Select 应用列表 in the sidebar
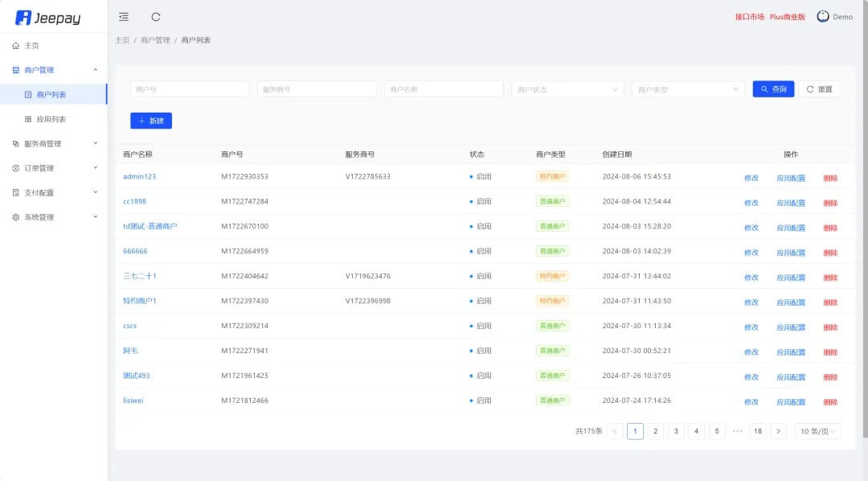Screen dimensions: 868x481 pos(51,119)
